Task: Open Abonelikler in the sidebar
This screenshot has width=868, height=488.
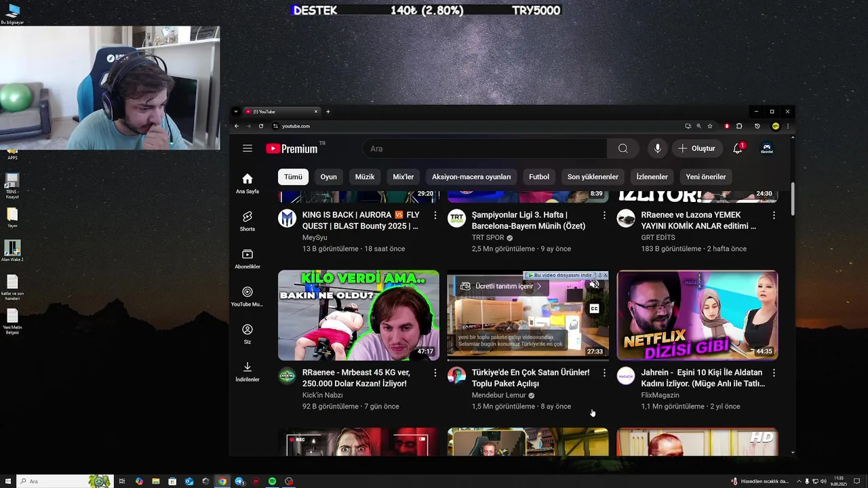Action: click(x=248, y=258)
